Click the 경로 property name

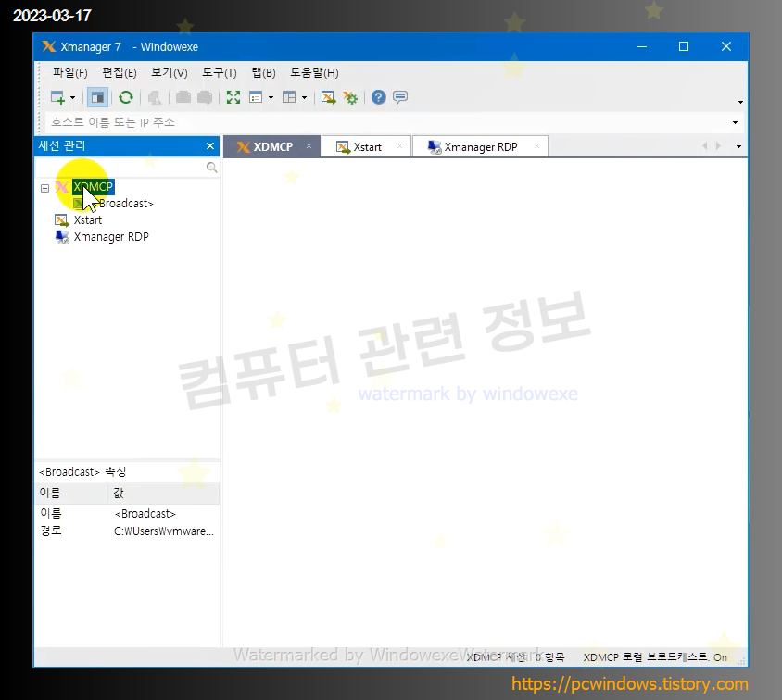51,531
